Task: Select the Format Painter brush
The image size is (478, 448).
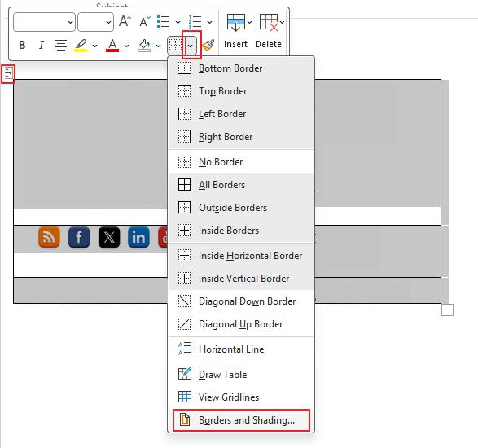Action: tap(208, 45)
